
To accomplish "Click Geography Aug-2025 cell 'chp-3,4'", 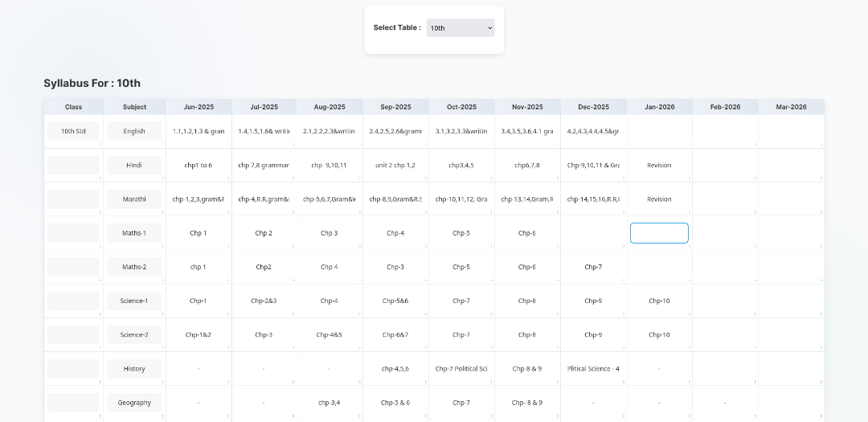I will [x=330, y=403].
